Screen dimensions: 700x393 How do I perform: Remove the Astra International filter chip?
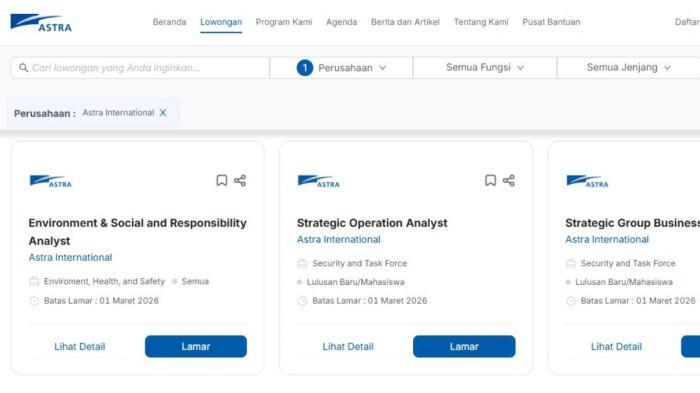[163, 113]
